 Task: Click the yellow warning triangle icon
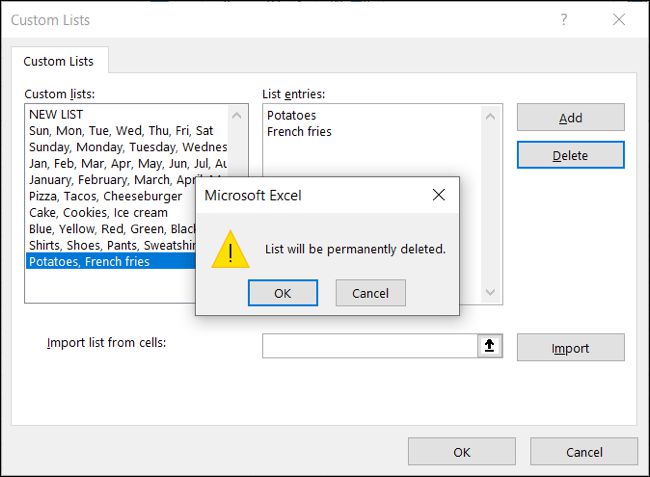click(230, 249)
